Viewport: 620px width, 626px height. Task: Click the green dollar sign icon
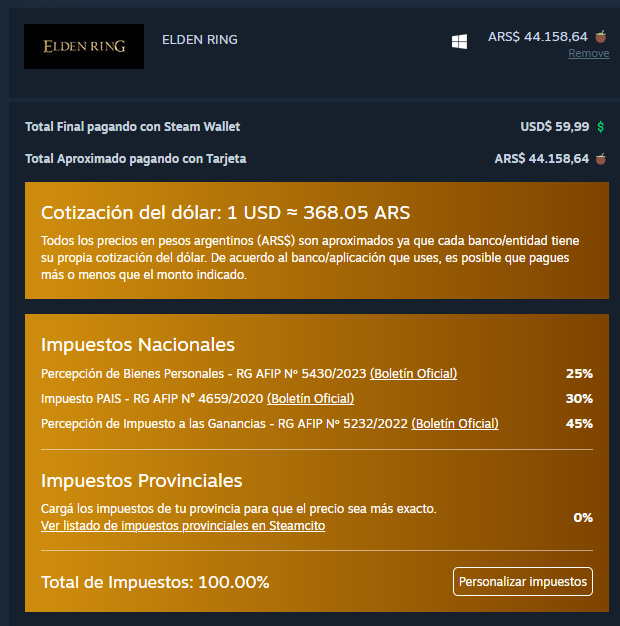click(600, 127)
